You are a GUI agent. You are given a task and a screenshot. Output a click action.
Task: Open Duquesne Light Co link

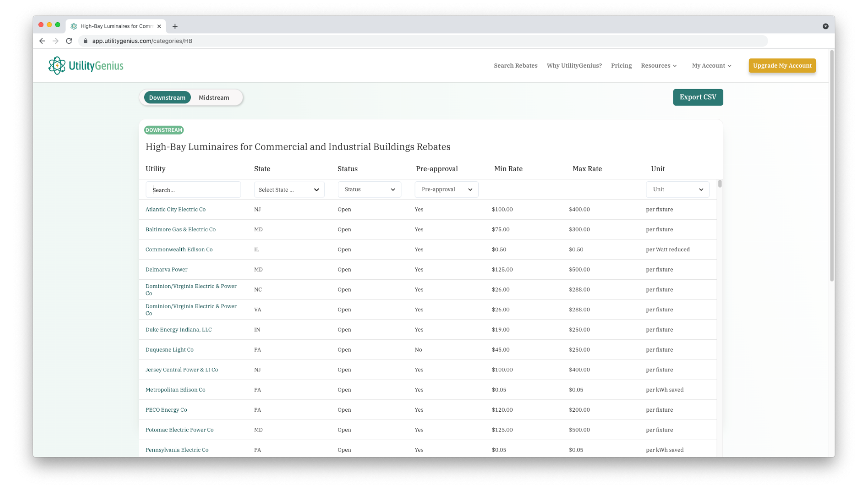pyautogui.click(x=170, y=350)
